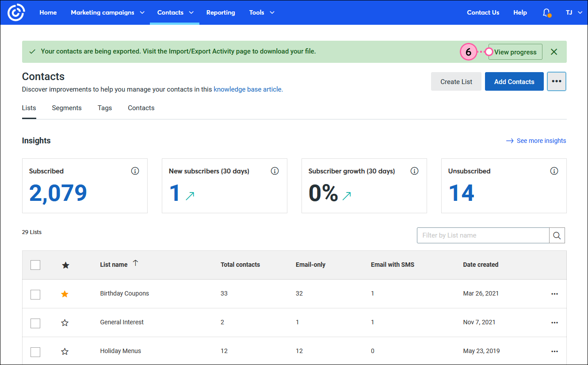Open the TJ account menu
The height and width of the screenshot is (365, 588).
574,12
